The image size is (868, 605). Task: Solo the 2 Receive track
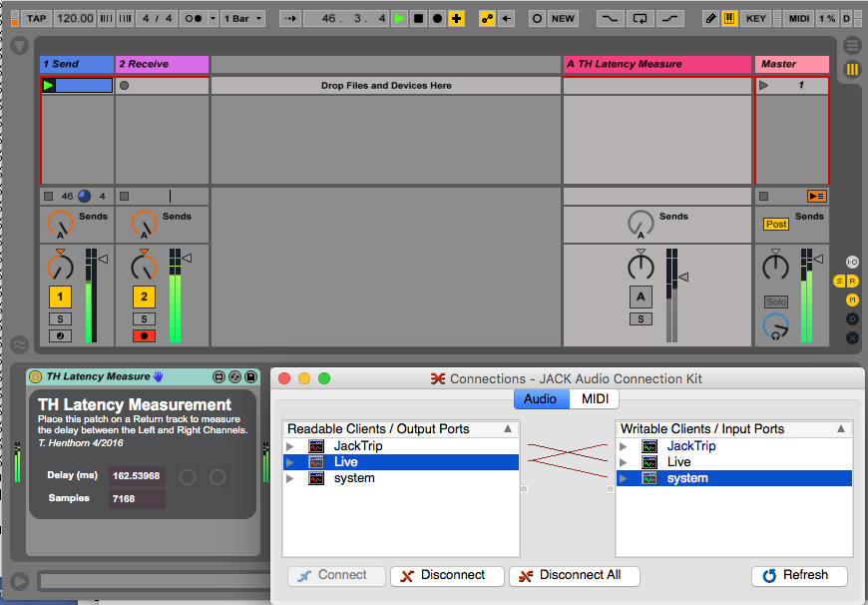coord(144,319)
